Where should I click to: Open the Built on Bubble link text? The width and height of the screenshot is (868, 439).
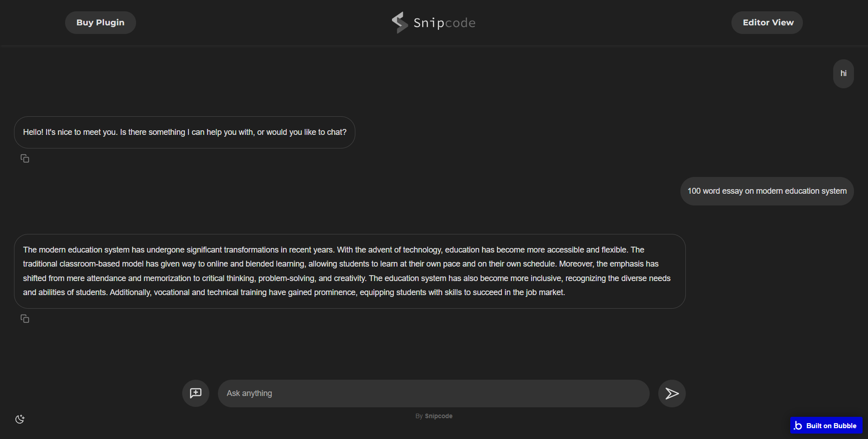831,425
